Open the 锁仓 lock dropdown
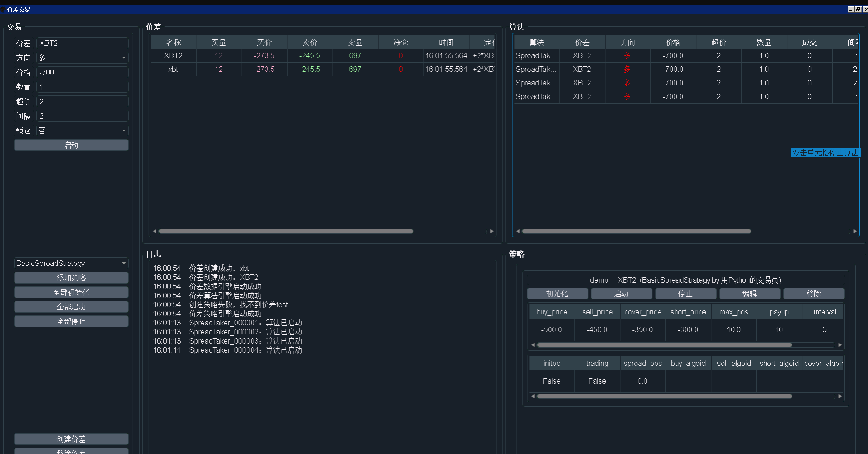This screenshot has height=454, width=868. (x=82, y=130)
